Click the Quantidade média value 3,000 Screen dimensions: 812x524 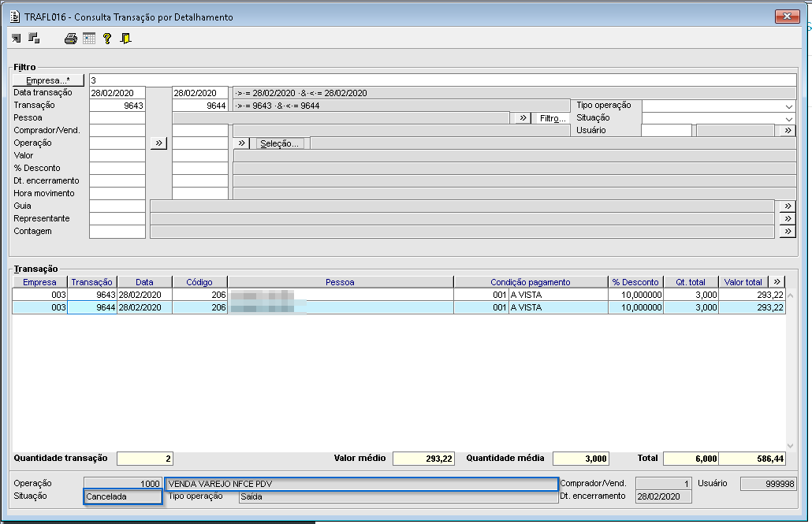pos(580,459)
